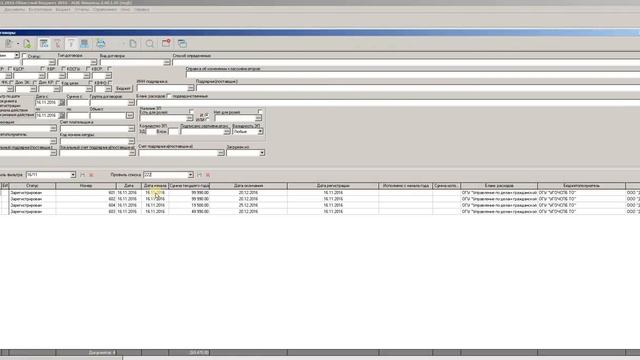Image resolution: width=640 pixels, height=360 pixels.
Task: Select the row with number 601
Action: pos(320,192)
